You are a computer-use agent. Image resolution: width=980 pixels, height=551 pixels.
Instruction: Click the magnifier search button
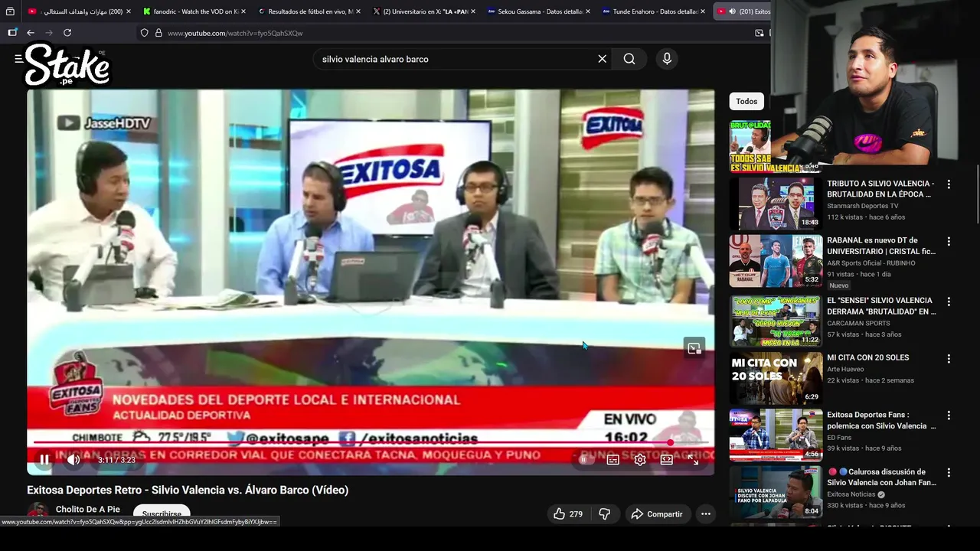629,59
